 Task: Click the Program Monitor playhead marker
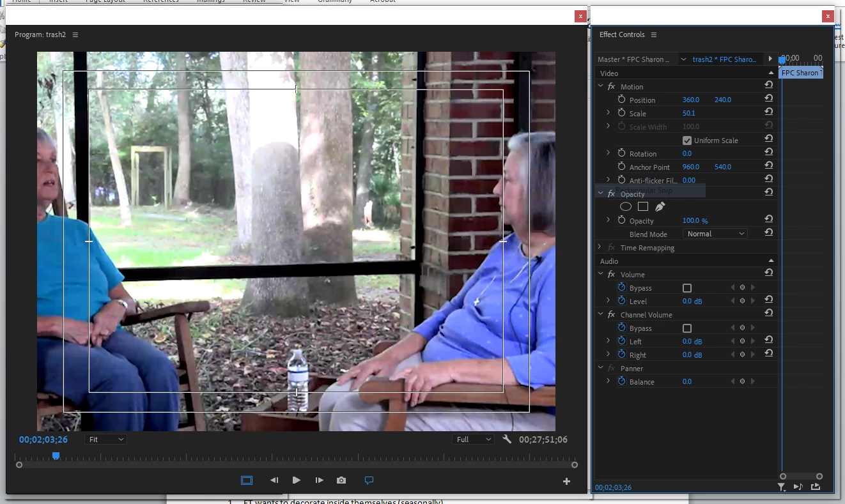click(56, 455)
